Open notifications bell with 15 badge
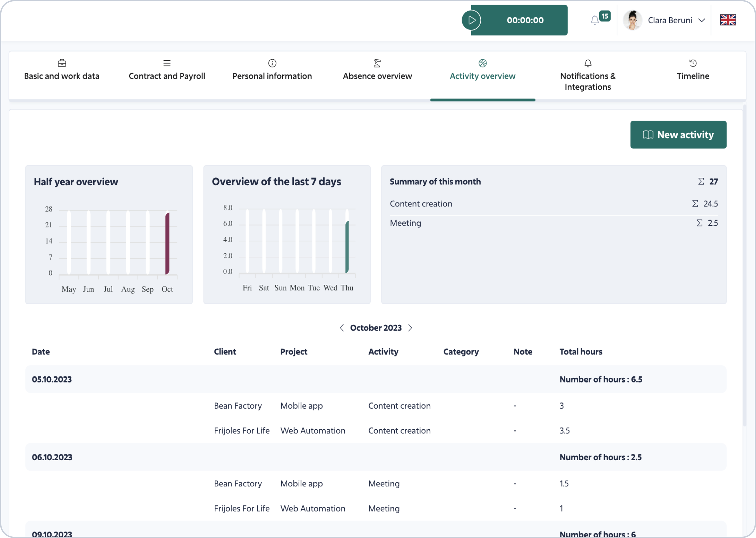This screenshot has height=538, width=756. click(595, 20)
